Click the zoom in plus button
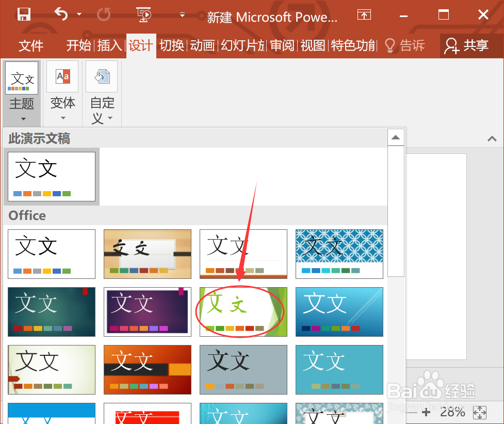Image resolution: width=504 pixels, height=424 pixels. [426, 412]
